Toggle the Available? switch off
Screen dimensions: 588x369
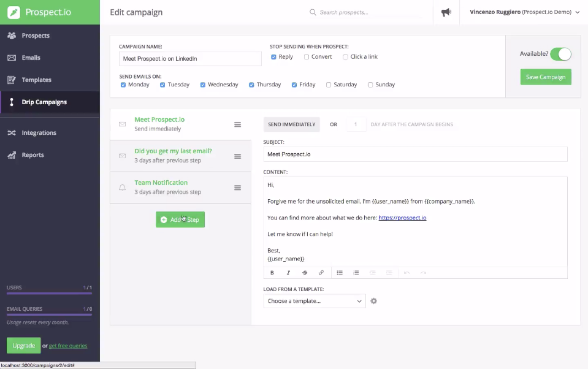point(560,54)
